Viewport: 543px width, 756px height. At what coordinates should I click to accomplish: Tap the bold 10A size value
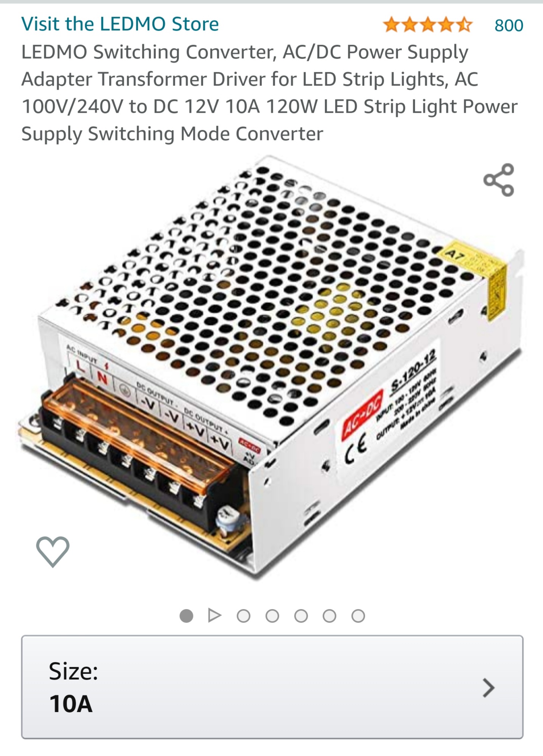[x=71, y=704]
